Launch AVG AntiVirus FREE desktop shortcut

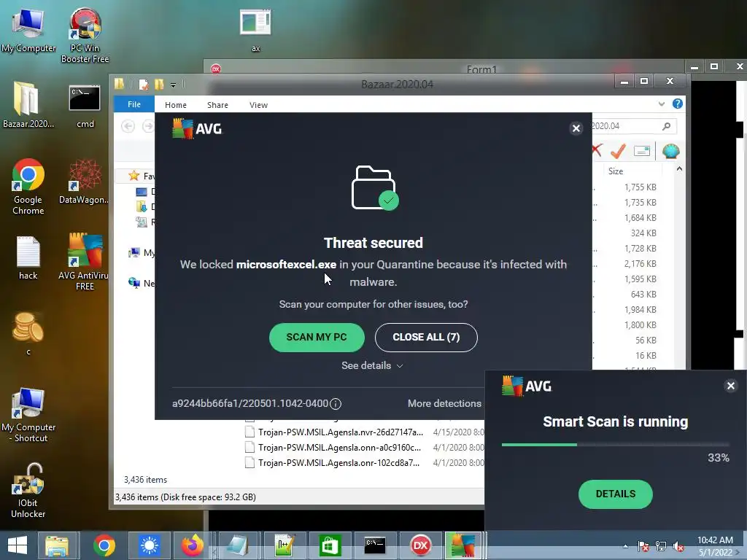click(84, 261)
